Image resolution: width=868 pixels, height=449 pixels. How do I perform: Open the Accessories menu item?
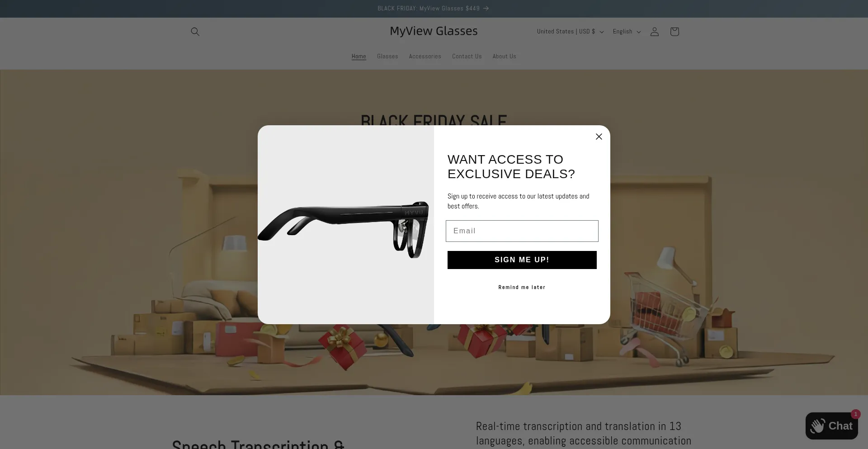tap(425, 57)
